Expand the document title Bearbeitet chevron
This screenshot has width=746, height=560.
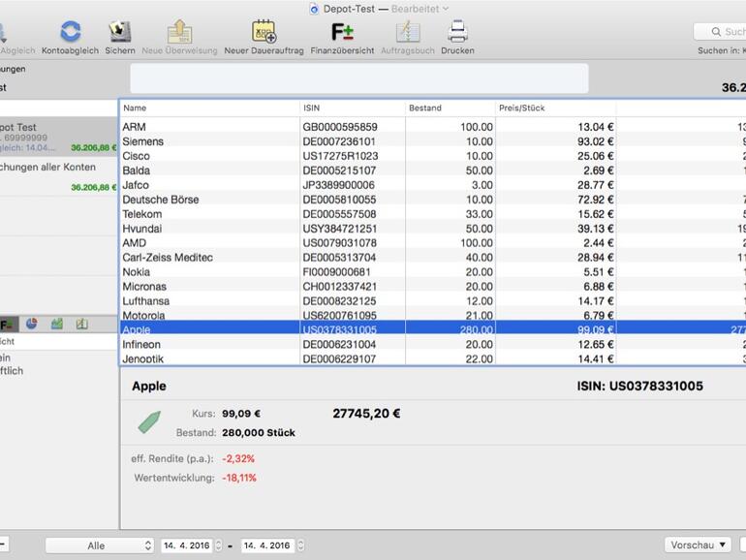point(446,9)
